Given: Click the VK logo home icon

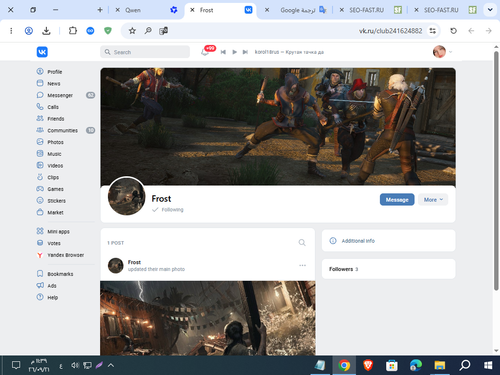Looking at the screenshot, I should 42,52.
